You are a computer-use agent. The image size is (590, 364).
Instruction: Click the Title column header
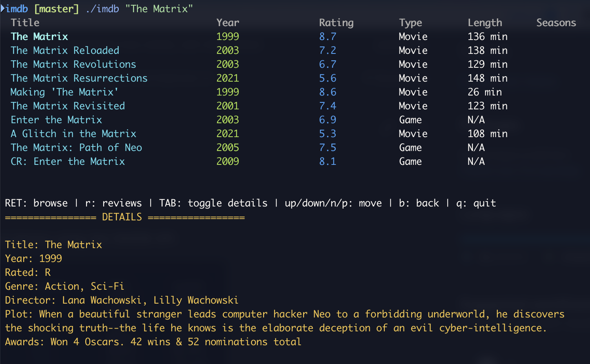point(25,22)
